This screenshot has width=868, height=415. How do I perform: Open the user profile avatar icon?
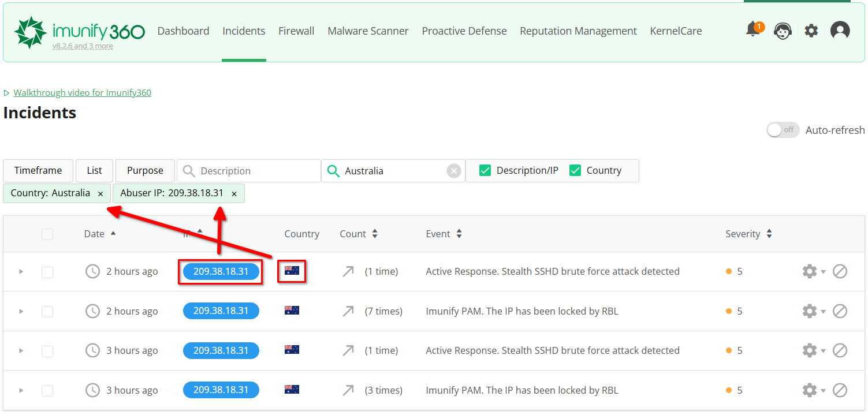pyautogui.click(x=840, y=31)
